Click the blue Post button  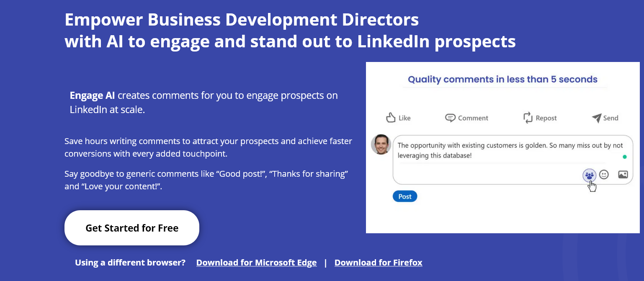click(405, 196)
